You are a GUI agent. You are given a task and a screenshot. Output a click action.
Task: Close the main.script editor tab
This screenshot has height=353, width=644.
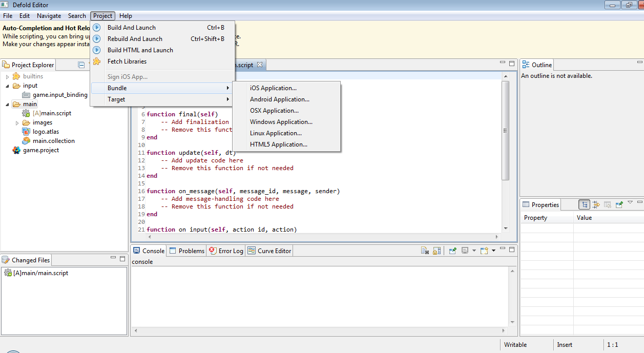click(x=260, y=65)
